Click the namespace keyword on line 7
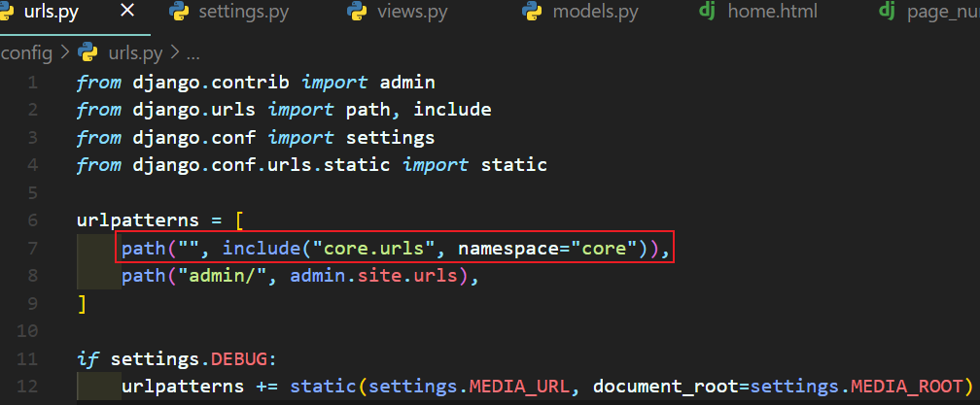980x405 pixels. pyautogui.click(x=508, y=249)
